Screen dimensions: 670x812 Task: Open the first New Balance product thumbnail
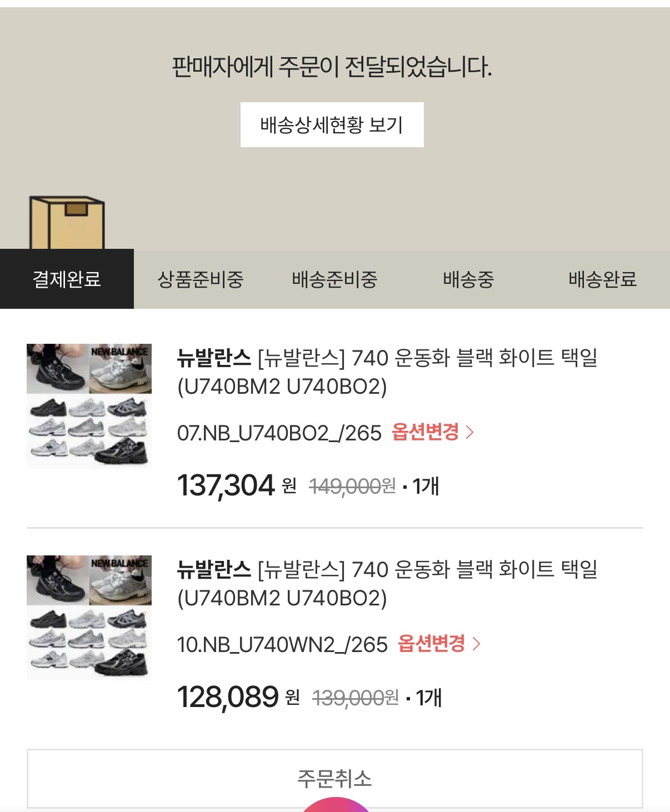(x=89, y=406)
